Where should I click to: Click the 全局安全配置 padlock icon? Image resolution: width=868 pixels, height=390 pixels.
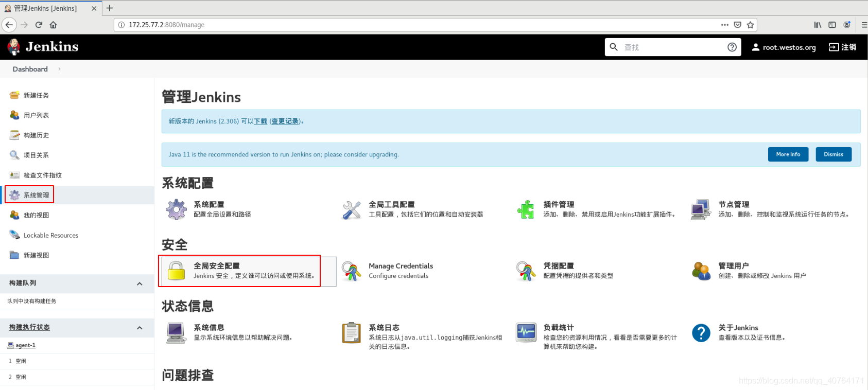click(176, 271)
